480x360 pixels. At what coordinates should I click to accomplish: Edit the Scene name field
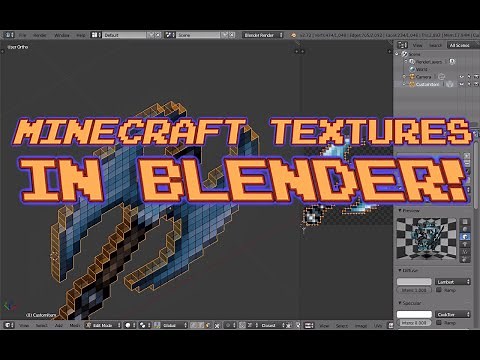pyautogui.click(x=198, y=35)
